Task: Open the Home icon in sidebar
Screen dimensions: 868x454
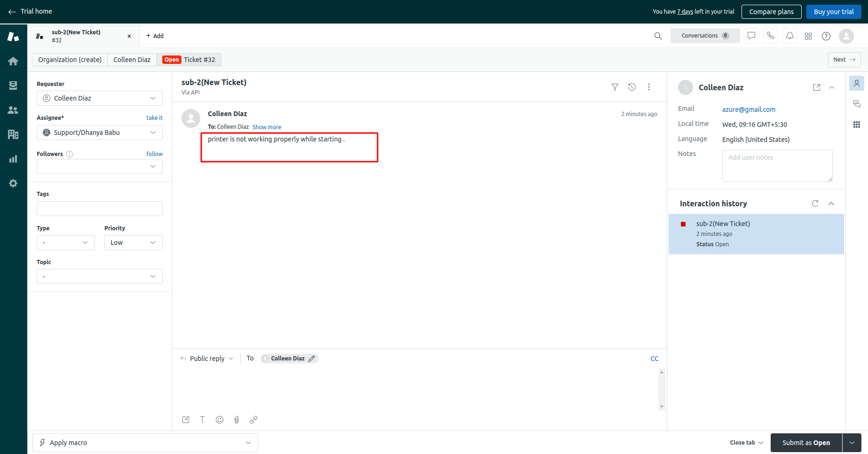Action: (13, 61)
